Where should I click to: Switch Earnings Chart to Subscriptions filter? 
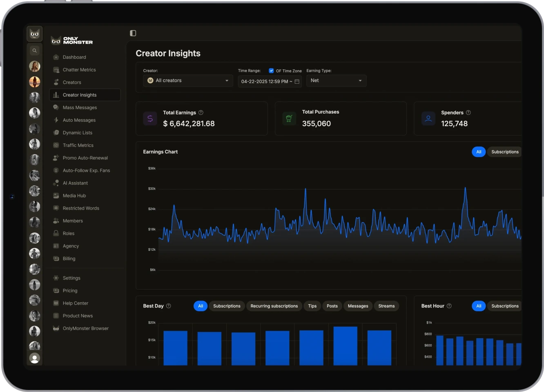[505, 152]
